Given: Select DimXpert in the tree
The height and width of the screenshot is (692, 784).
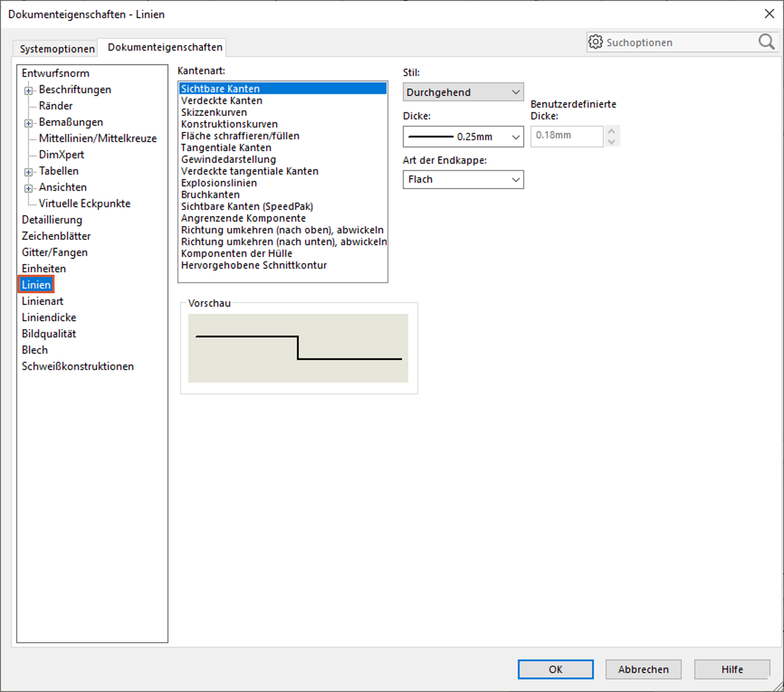Looking at the screenshot, I should point(61,155).
